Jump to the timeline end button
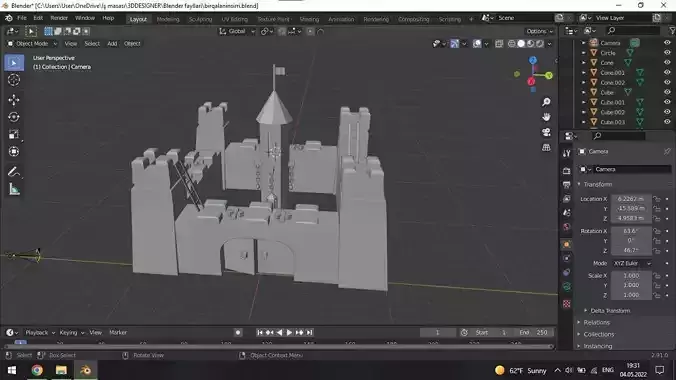Screen dimensions: 676x380 [x=309, y=333]
